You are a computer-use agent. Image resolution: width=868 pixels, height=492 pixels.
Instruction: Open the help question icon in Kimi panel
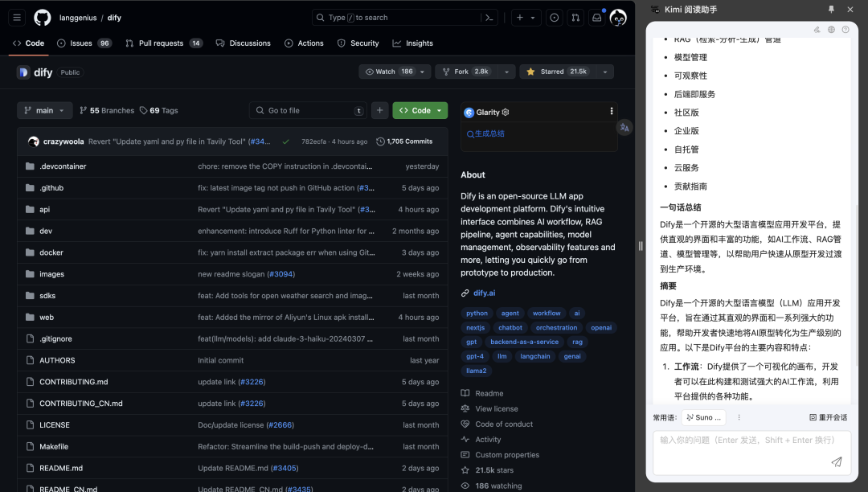point(845,30)
